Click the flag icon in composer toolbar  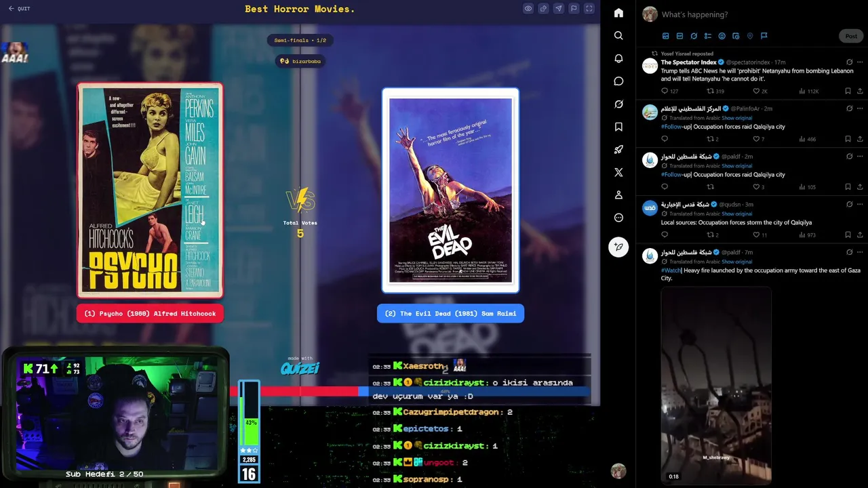pyautogui.click(x=764, y=36)
